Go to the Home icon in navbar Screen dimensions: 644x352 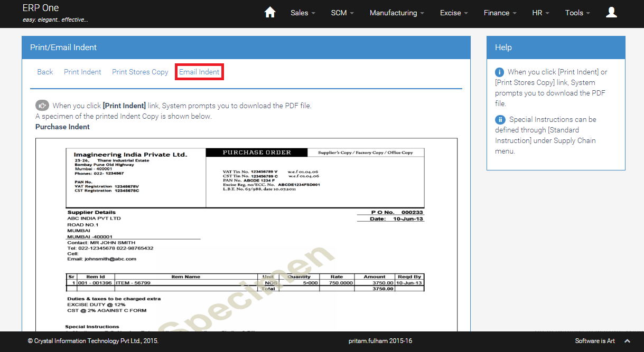pos(270,13)
